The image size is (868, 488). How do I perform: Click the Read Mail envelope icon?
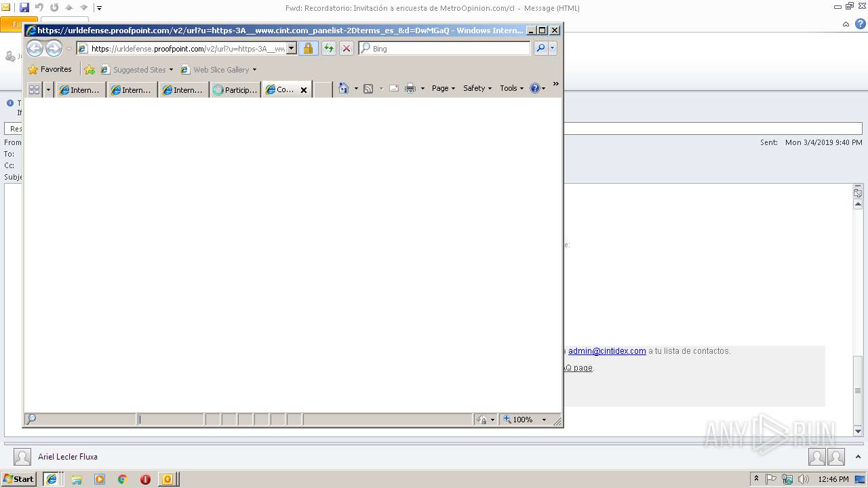(x=394, y=88)
